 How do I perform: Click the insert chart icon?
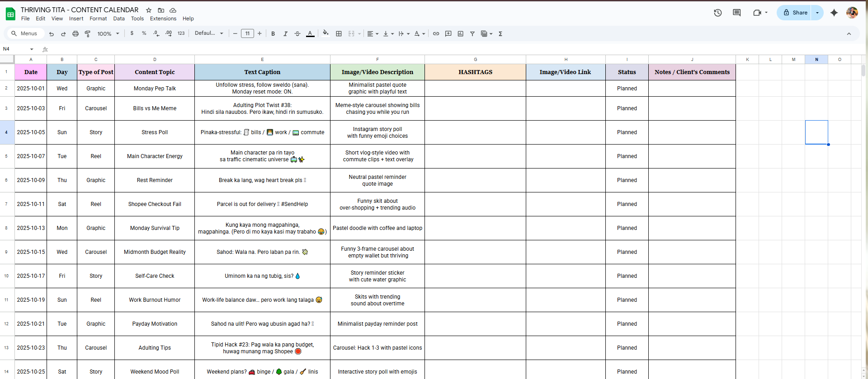click(x=460, y=34)
